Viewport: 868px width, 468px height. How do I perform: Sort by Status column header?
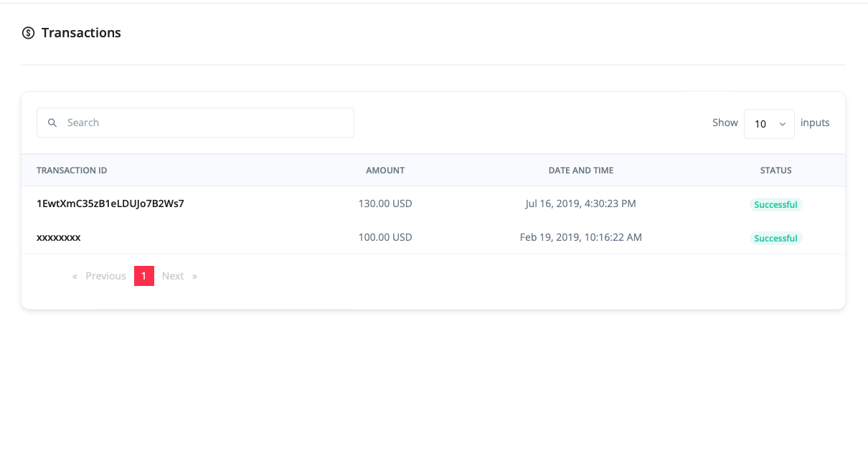[x=775, y=171]
